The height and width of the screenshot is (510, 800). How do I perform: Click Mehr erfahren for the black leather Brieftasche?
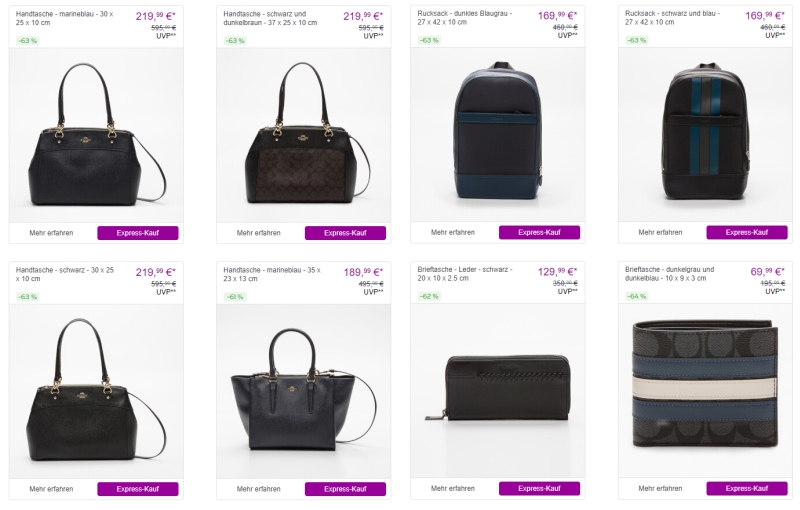click(x=453, y=489)
